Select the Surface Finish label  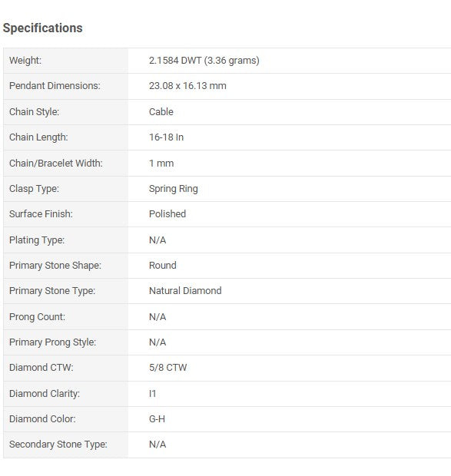pos(41,214)
